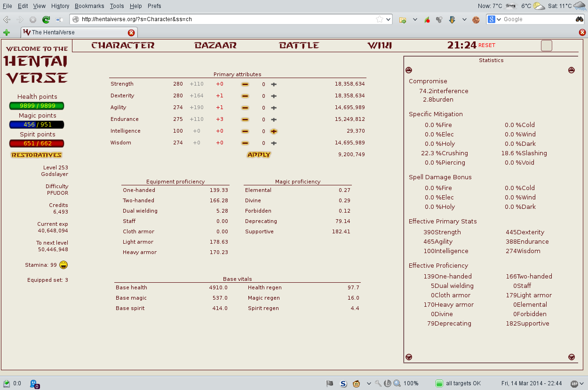The height and width of the screenshot is (390, 588).
Task: Click the monkey face icon in status bar
Action: tap(357, 383)
